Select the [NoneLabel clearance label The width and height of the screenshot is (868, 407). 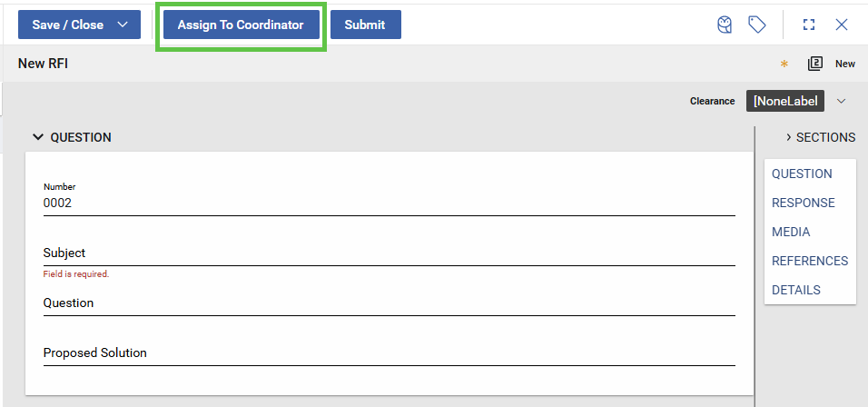tap(784, 101)
